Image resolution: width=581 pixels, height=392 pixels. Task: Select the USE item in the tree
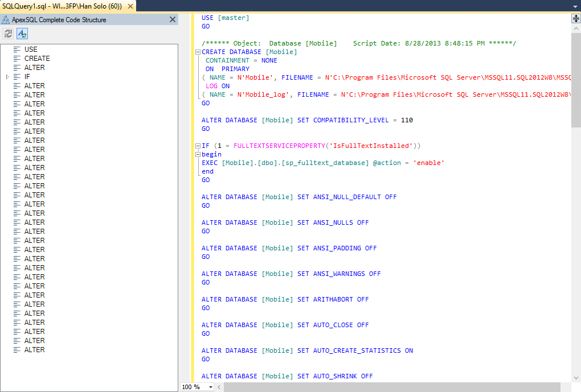31,49
